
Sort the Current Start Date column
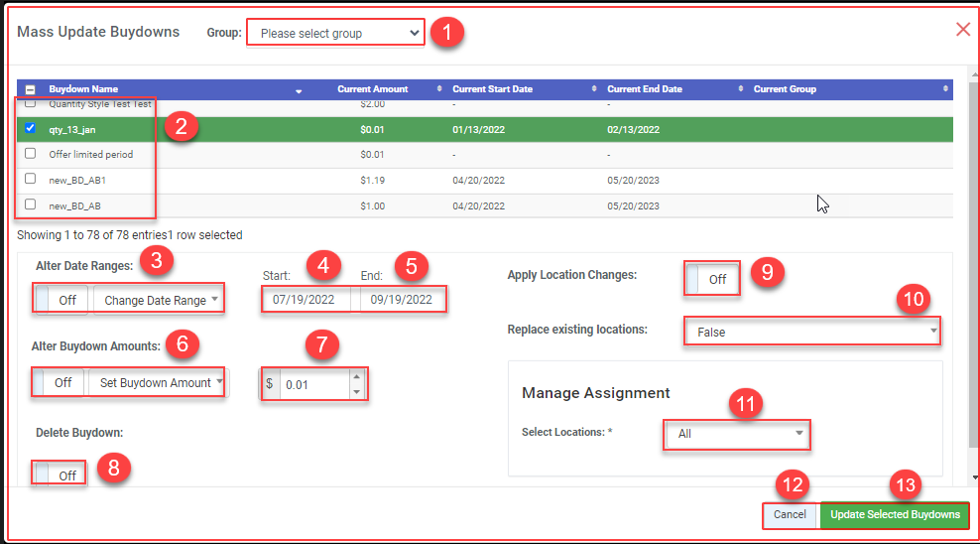click(x=594, y=88)
